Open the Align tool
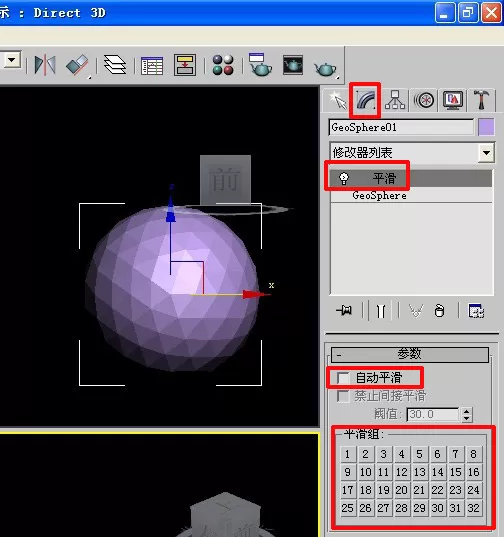504x537 pixels. coord(77,65)
